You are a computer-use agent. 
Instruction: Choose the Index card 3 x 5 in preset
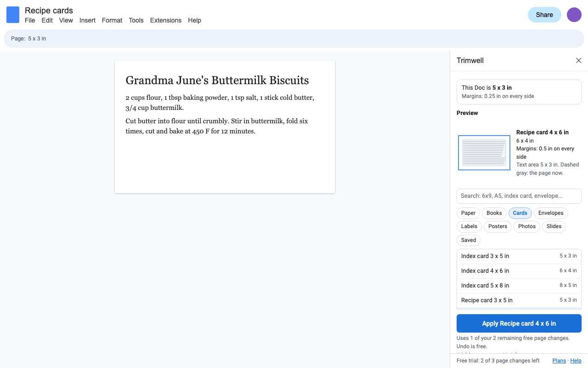tap(519, 256)
